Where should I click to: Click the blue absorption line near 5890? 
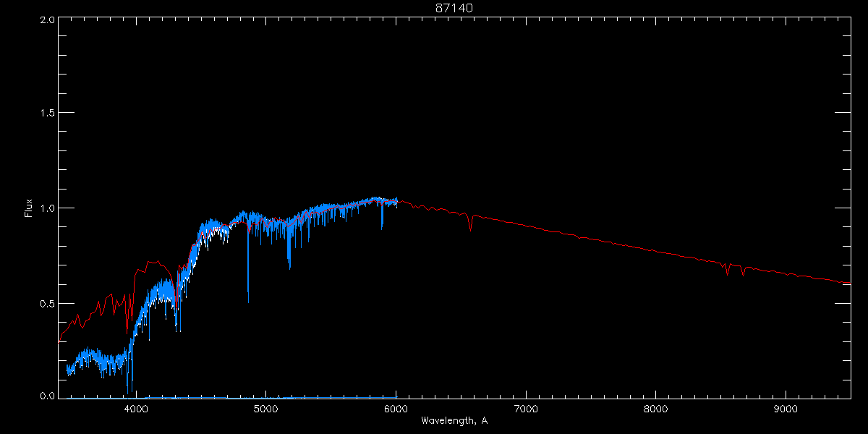pos(382,215)
